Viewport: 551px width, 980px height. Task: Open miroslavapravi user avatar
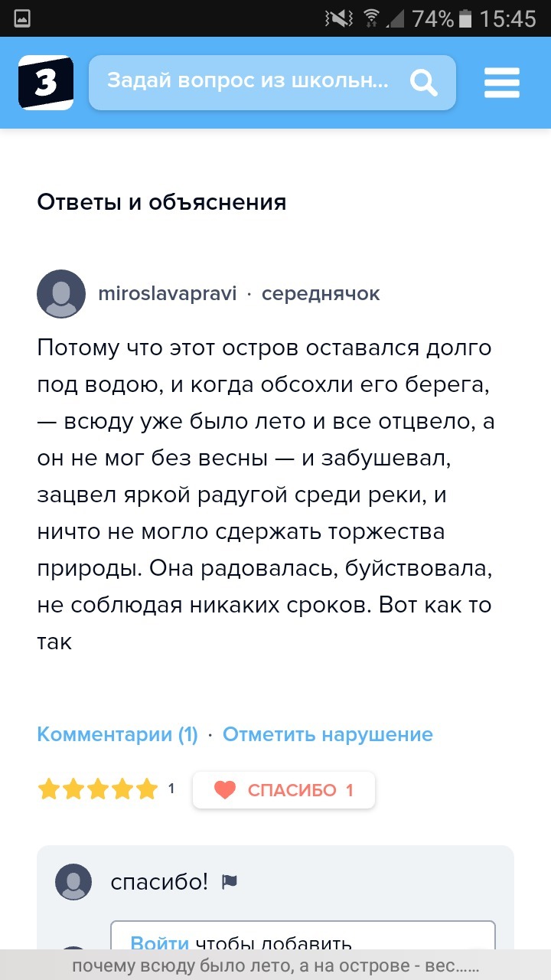click(x=61, y=294)
